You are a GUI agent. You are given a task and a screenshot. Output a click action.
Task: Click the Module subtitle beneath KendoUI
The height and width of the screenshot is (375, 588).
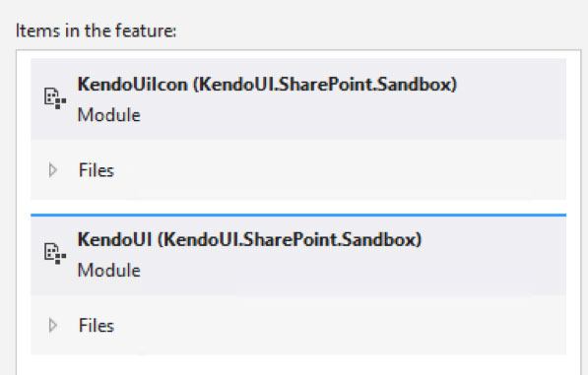(108, 270)
